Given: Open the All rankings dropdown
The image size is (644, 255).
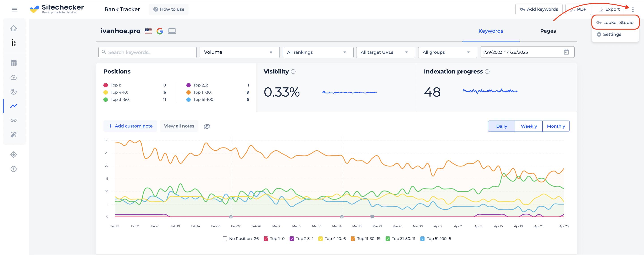Looking at the screenshot, I should 318,52.
